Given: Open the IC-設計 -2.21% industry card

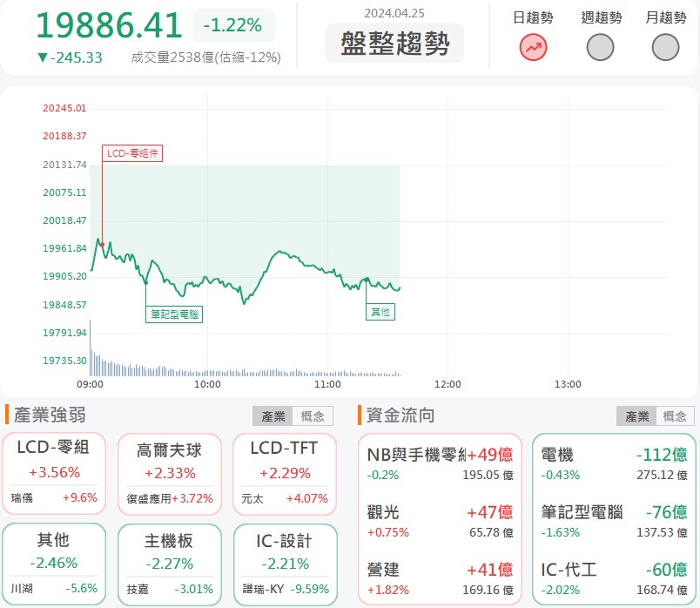Looking at the screenshot, I should (x=285, y=564).
